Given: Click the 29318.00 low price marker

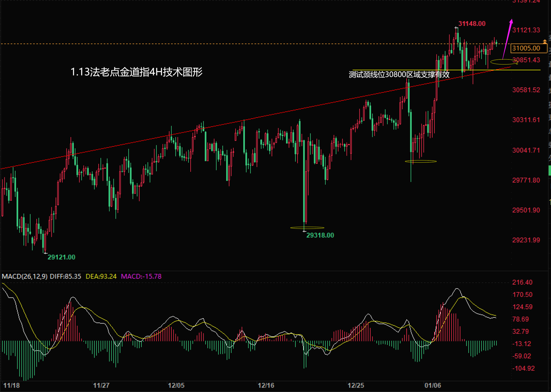Looking at the screenshot, I should 320,235.
